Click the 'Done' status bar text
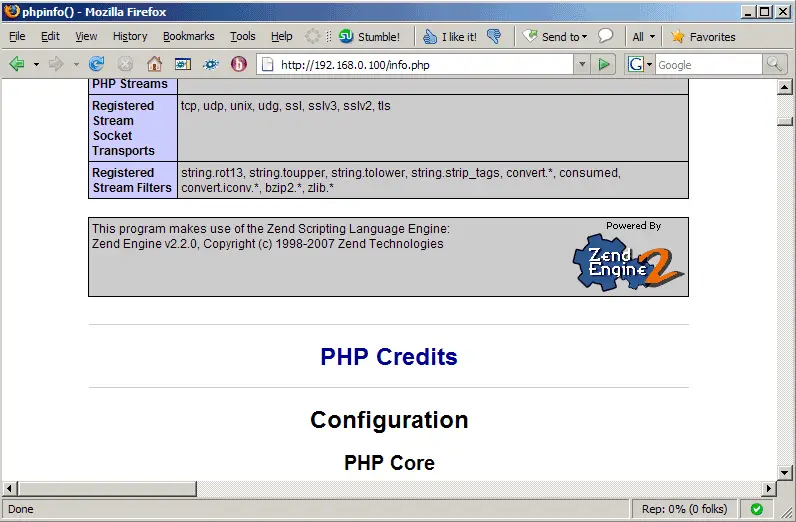The width and height of the screenshot is (796, 522). pos(21,509)
